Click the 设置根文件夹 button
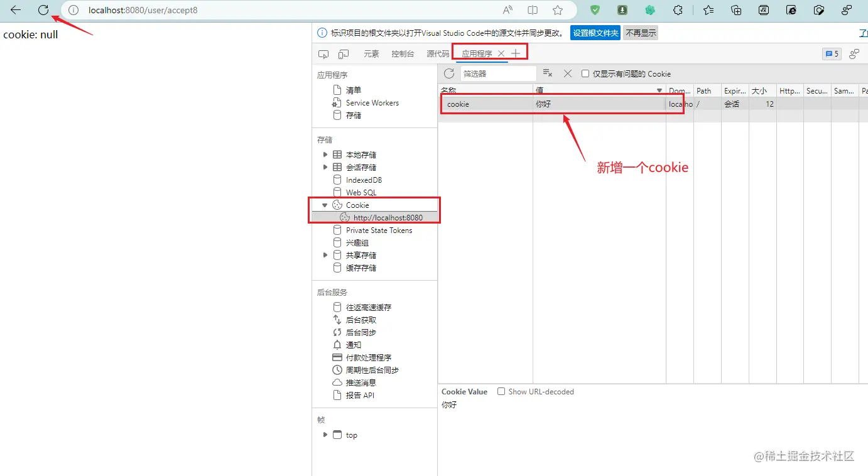Viewport: 868px width, 476px height. [x=595, y=33]
